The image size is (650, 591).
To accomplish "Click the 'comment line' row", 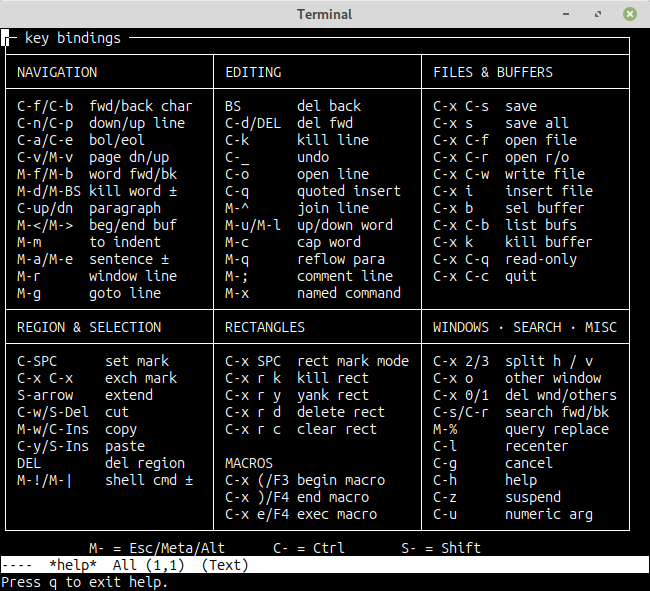I will click(x=309, y=276).
